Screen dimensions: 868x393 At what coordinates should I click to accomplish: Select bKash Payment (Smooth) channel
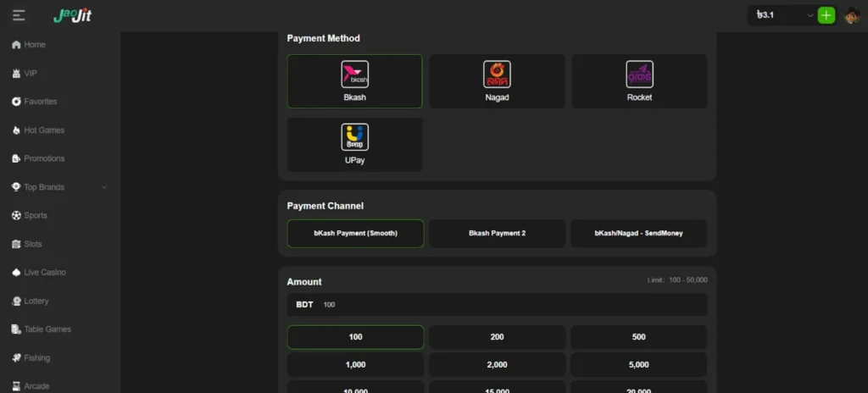tap(355, 234)
